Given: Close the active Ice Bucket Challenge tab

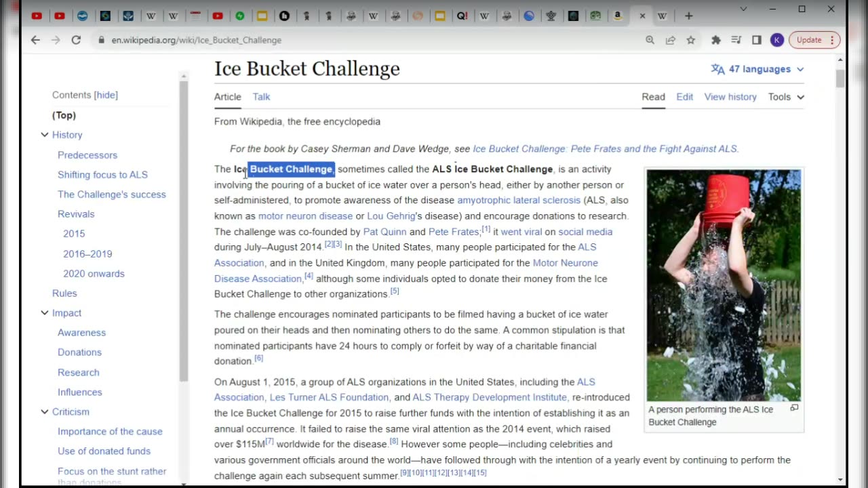Looking at the screenshot, I should [642, 16].
